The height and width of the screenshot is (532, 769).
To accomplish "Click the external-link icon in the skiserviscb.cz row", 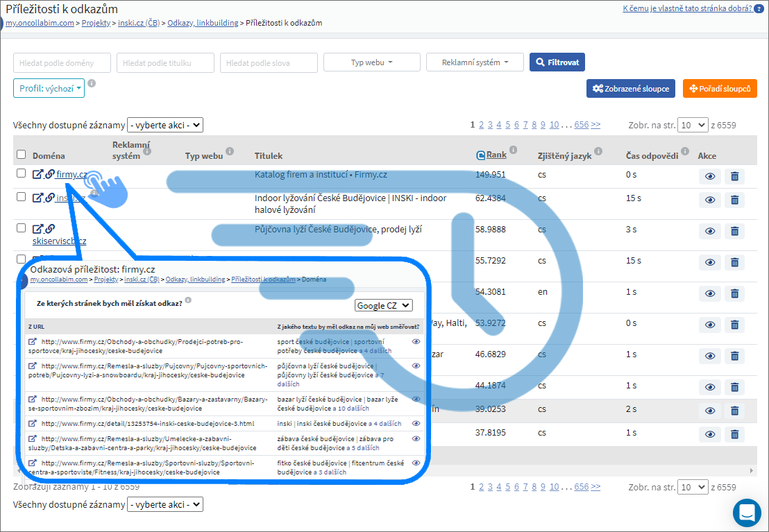I will pyautogui.click(x=37, y=229).
